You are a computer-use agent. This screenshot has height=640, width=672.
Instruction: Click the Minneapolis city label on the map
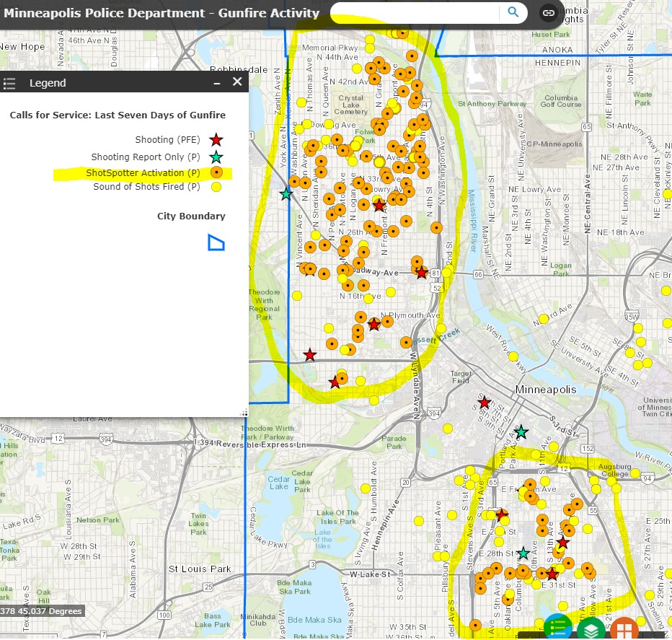tap(546, 390)
